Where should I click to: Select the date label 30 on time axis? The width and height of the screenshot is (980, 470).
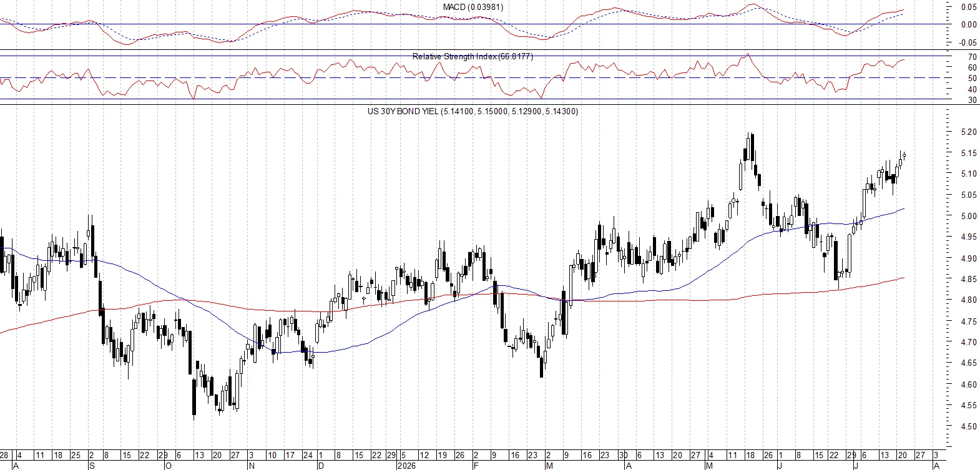(x=623, y=456)
